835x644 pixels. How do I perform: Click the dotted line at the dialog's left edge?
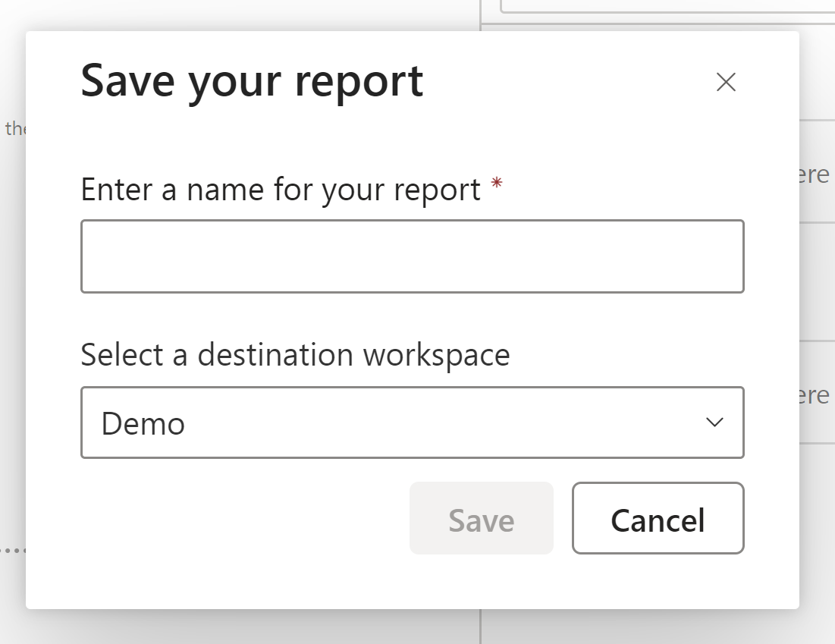pos(12,549)
